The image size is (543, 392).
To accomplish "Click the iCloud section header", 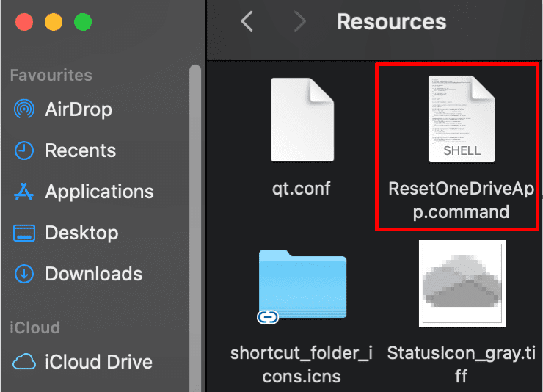I will pos(34,327).
